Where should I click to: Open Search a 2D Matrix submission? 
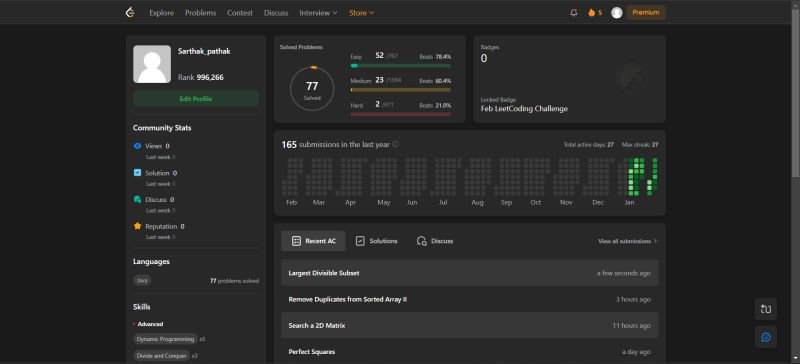pyautogui.click(x=470, y=325)
